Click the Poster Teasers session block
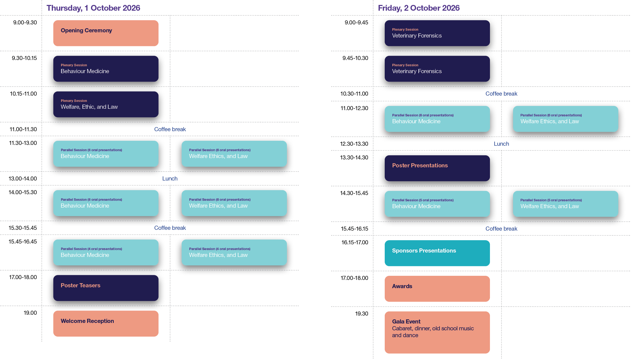 coord(106,288)
